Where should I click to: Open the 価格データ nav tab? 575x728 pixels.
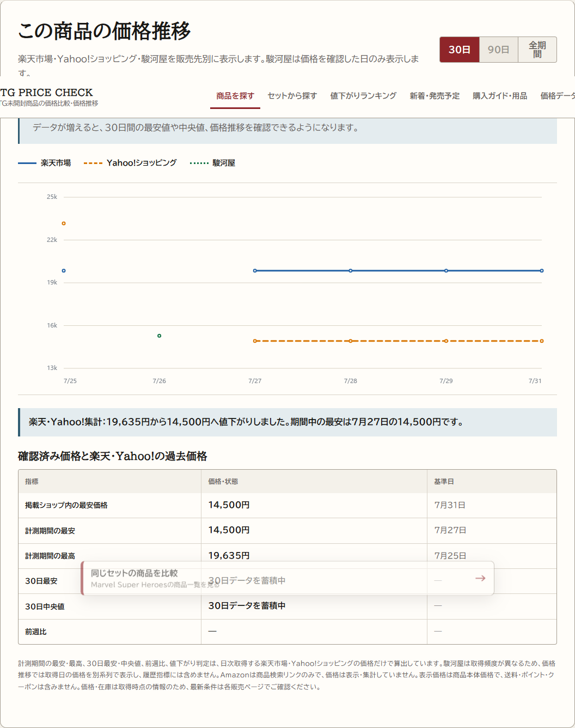558,96
